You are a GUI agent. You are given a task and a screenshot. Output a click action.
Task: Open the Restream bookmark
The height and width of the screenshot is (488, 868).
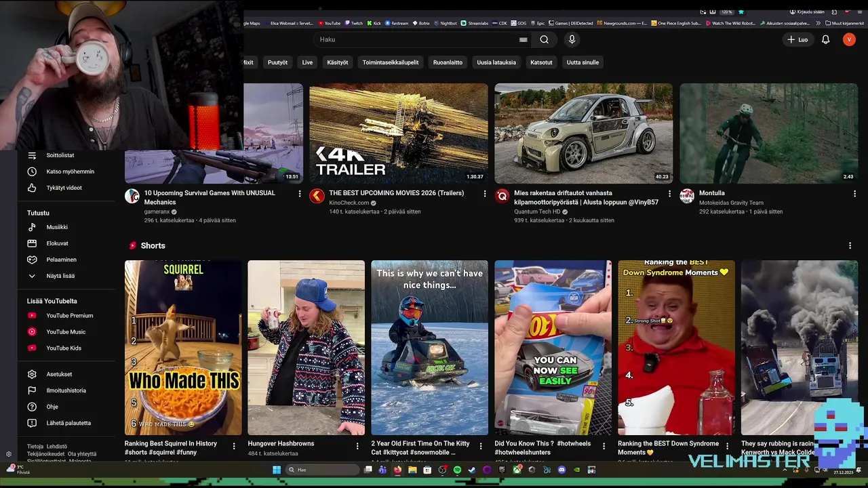pyautogui.click(x=397, y=23)
